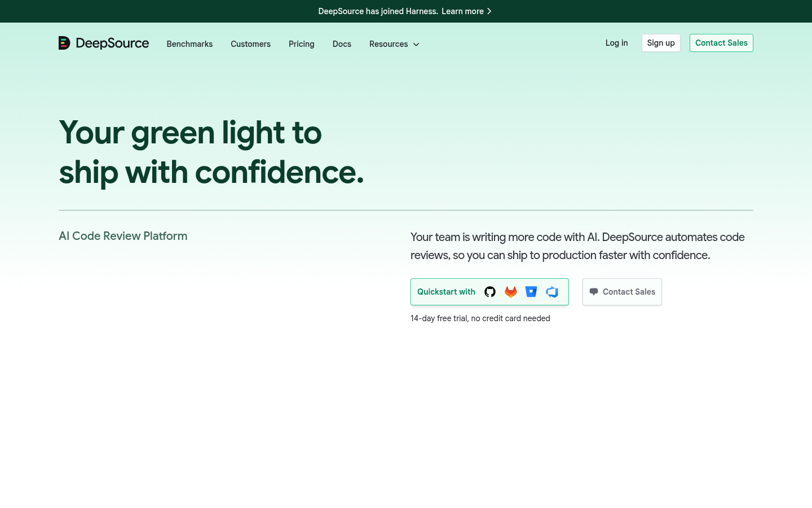Image resolution: width=812 pixels, height=508 pixels.
Task: Click the GitHub icon in Quickstart
Action: 490,292
